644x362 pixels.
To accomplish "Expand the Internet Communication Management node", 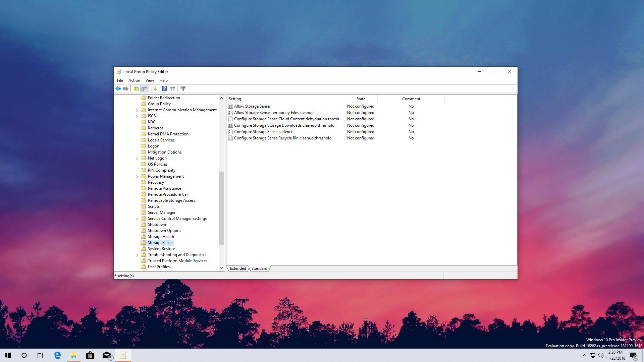I will [137, 110].
